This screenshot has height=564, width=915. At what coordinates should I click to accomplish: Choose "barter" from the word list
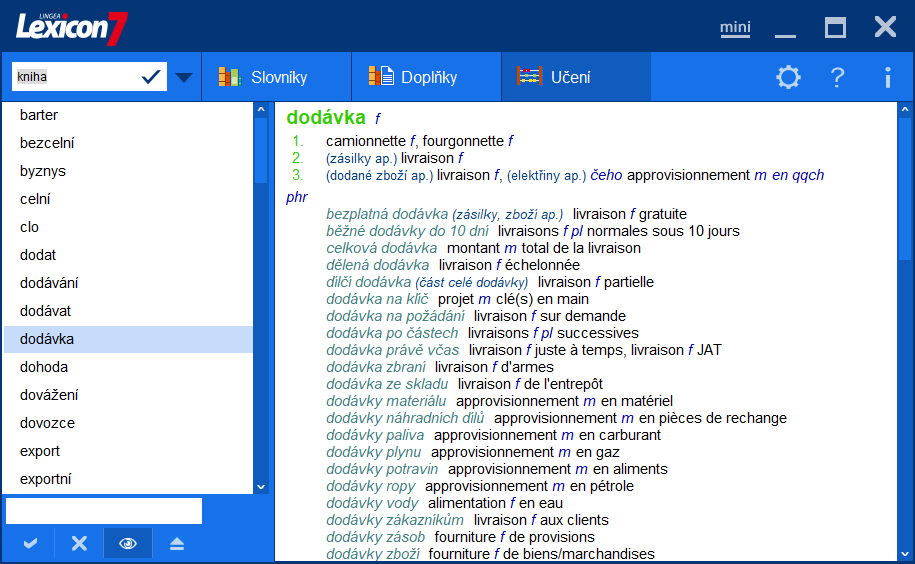coord(39,115)
